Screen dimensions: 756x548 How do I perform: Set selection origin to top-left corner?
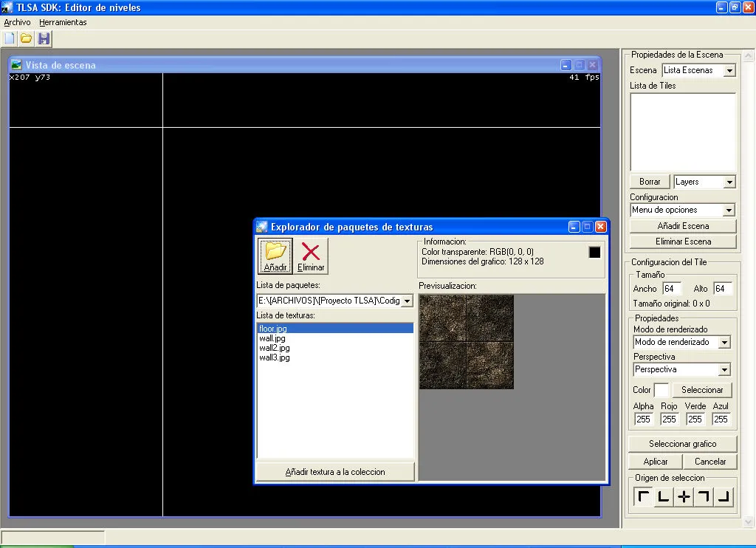point(644,497)
